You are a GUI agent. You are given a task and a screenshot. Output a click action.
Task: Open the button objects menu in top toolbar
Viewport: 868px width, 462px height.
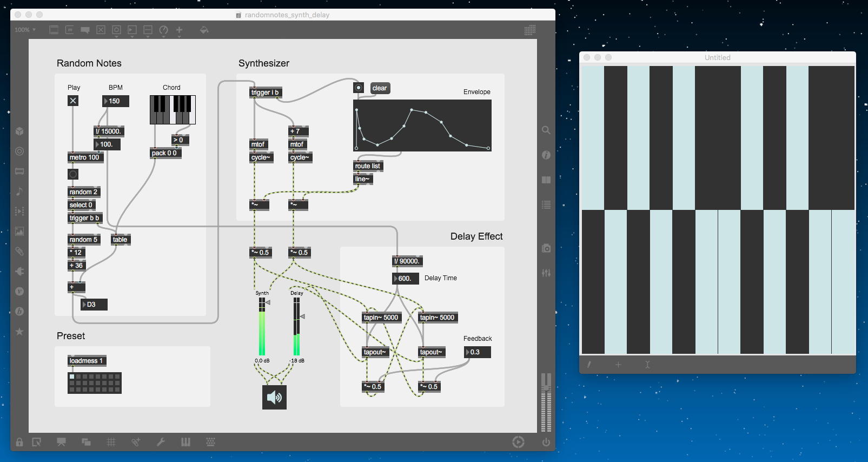(x=116, y=30)
